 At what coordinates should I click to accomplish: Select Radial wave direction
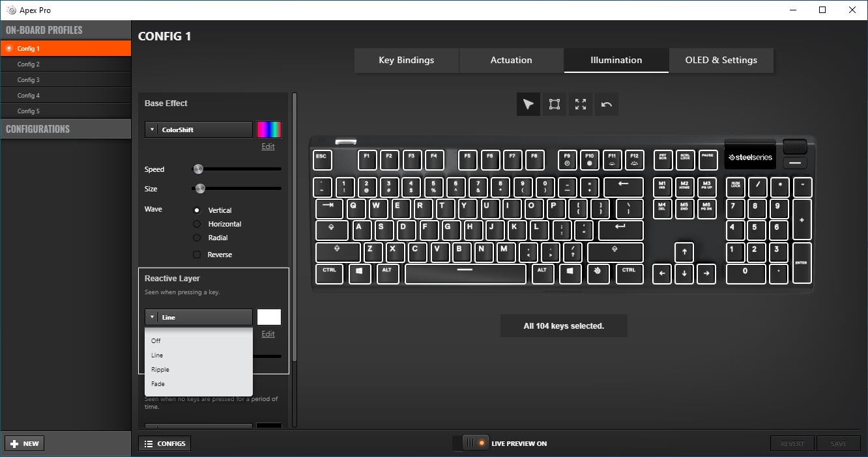[197, 238]
